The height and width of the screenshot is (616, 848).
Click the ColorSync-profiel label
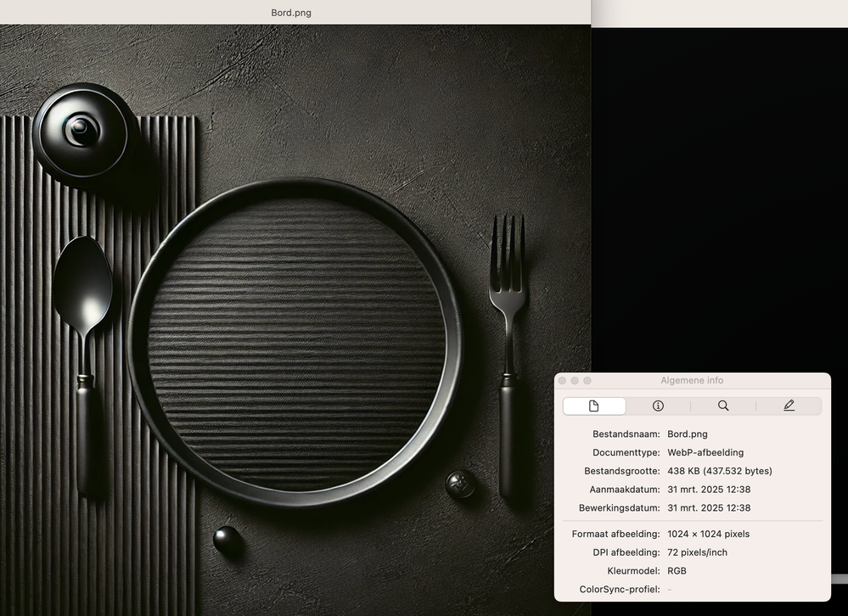click(620, 589)
